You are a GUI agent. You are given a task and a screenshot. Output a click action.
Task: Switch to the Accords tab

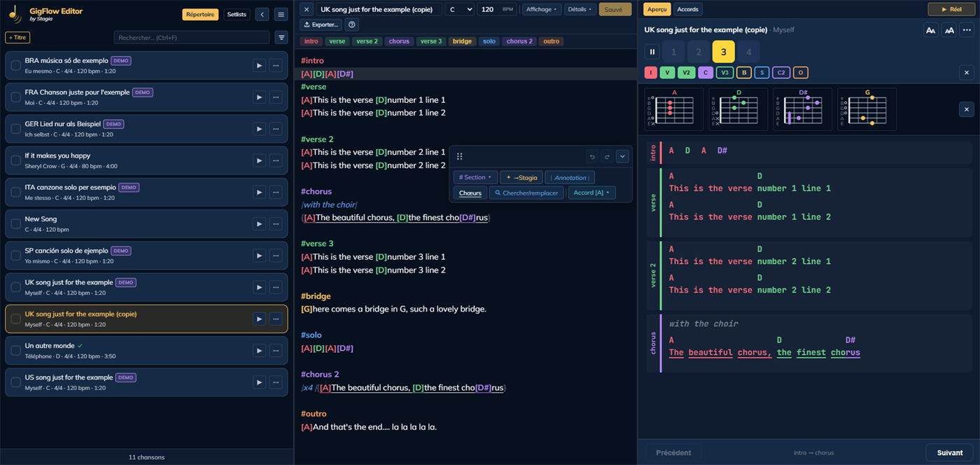pyautogui.click(x=688, y=9)
